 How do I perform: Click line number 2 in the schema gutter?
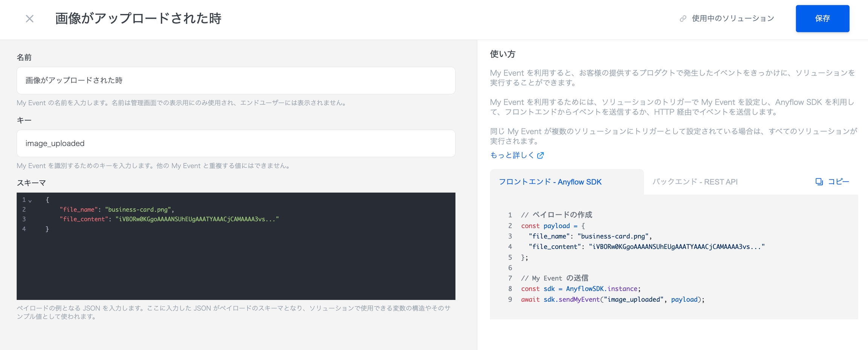(24, 210)
